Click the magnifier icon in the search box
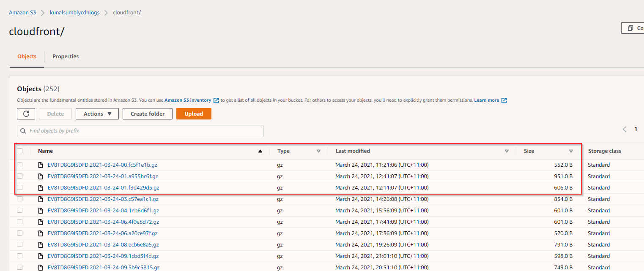This screenshot has width=644, height=271. pyautogui.click(x=23, y=131)
